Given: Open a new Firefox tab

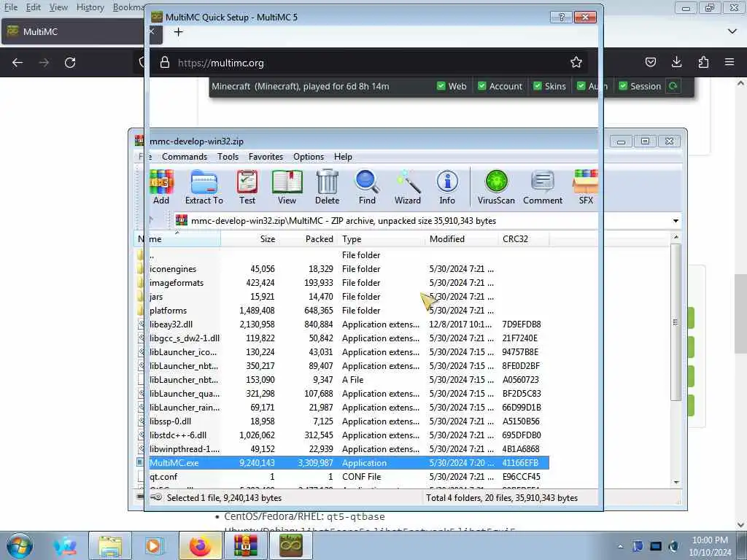Looking at the screenshot, I should (x=178, y=32).
